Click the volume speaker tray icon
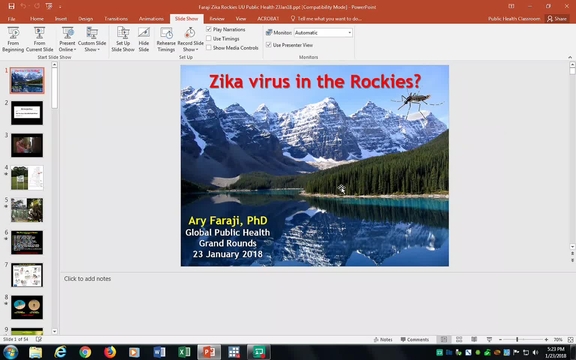 tap(535, 353)
